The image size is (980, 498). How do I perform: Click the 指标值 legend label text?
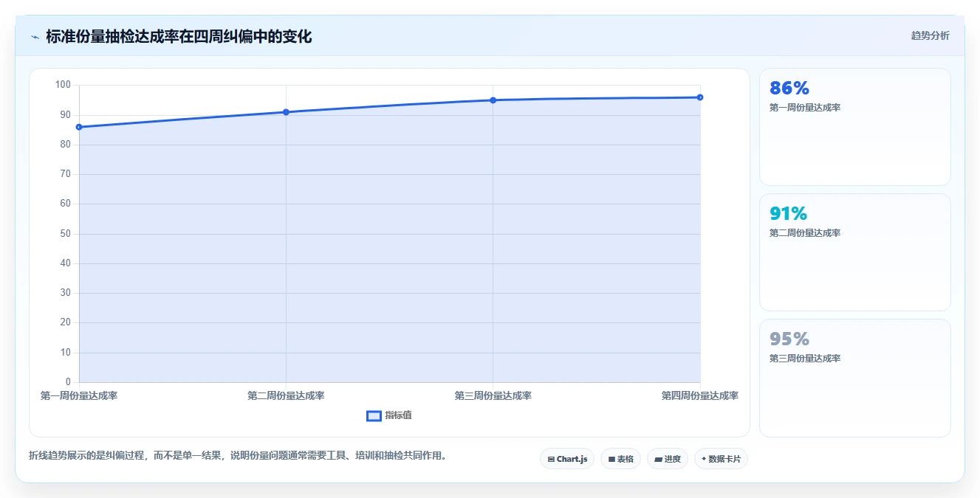pyautogui.click(x=398, y=415)
